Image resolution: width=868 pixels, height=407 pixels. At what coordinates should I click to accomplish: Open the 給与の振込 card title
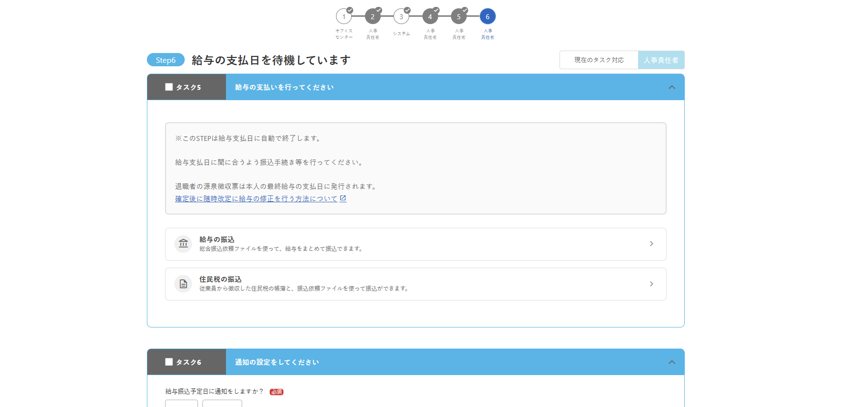click(217, 240)
